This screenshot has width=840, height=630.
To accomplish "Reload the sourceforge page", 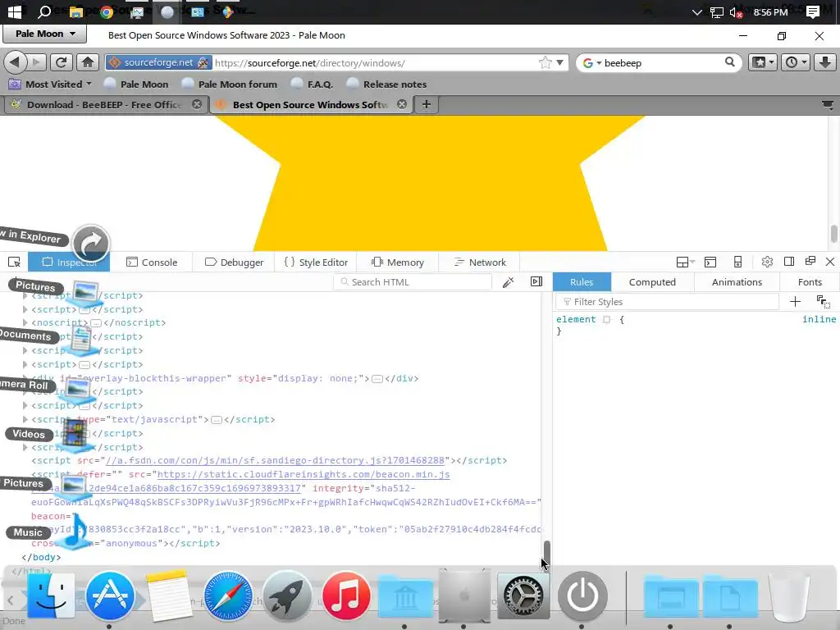I will 61,62.
